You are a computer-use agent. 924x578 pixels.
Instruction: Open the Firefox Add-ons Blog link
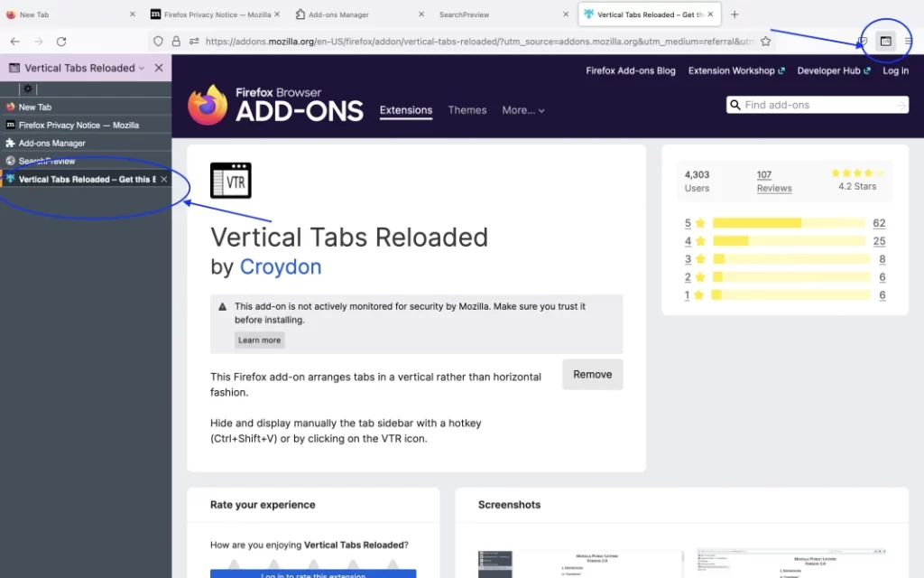coord(631,70)
